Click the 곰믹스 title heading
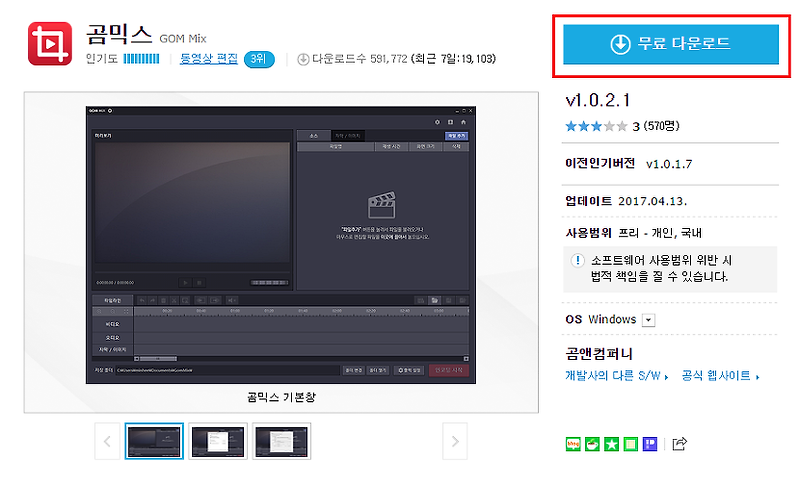 point(119,35)
